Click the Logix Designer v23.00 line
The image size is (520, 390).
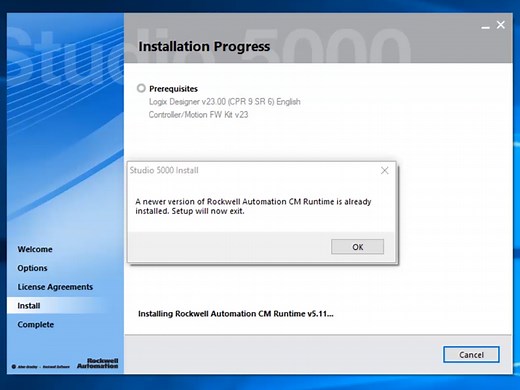click(225, 102)
